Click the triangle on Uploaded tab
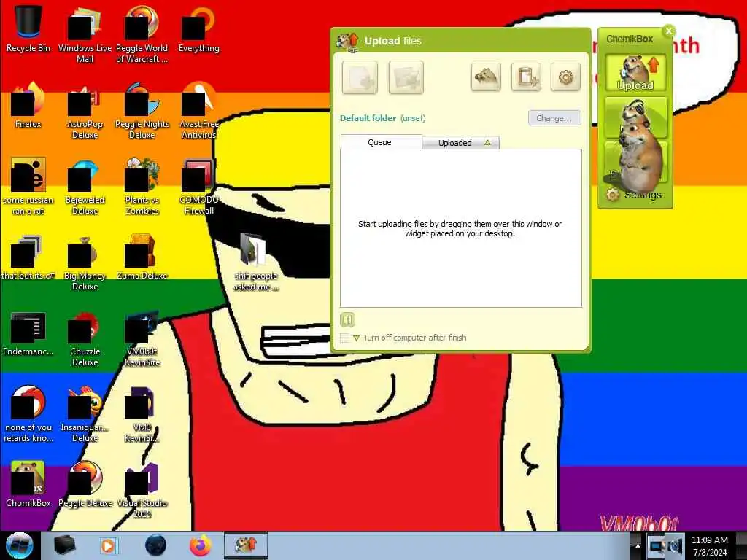This screenshot has height=560, width=747. point(487,142)
